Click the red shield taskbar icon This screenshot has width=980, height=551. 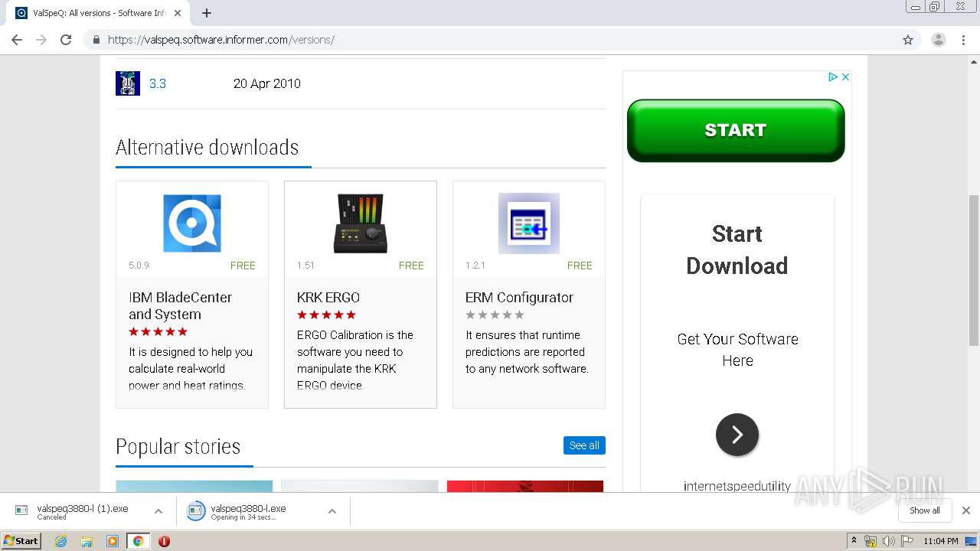pos(164,541)
